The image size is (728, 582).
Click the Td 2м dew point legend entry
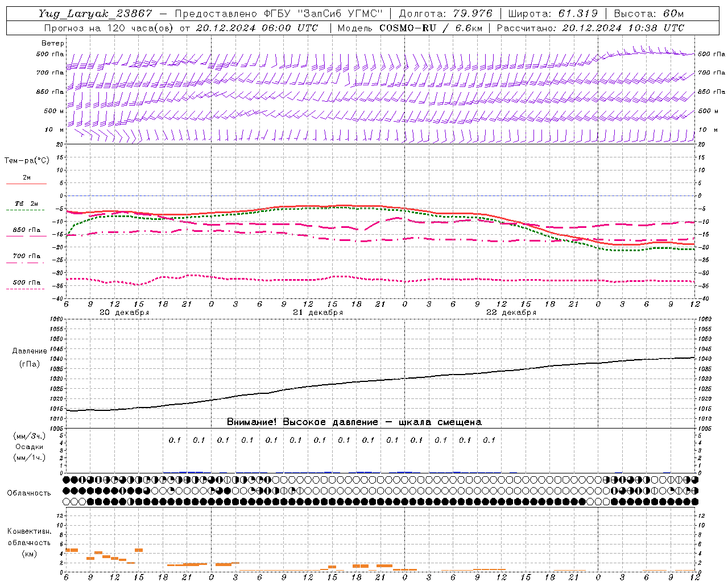(27, 203)
